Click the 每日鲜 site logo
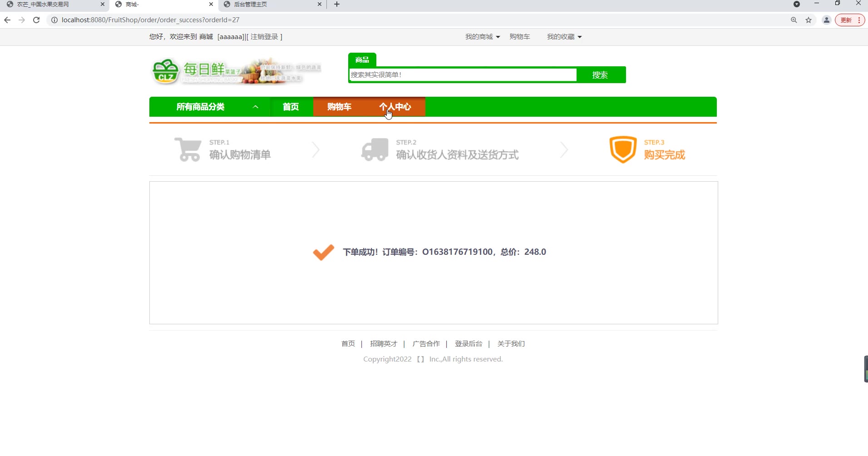Viewport: 868px width, 456px height. 236,71
